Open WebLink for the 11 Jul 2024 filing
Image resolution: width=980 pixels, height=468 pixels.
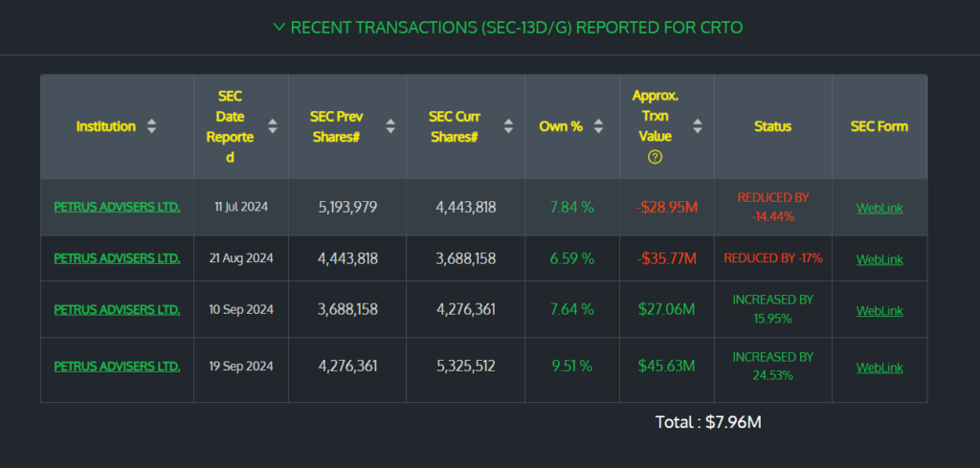coord(879,208)
